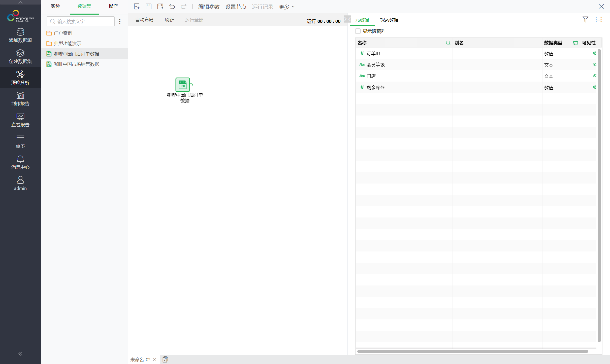The height and width of the screenshot is (364, 610).
Task: Open the admin user profile
Action: (x=20, y=183)
